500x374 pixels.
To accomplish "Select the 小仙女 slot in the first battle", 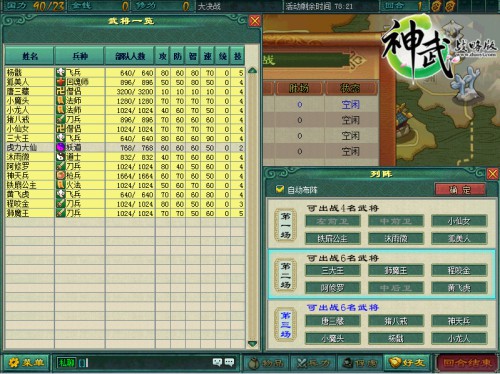I will 459,221.
